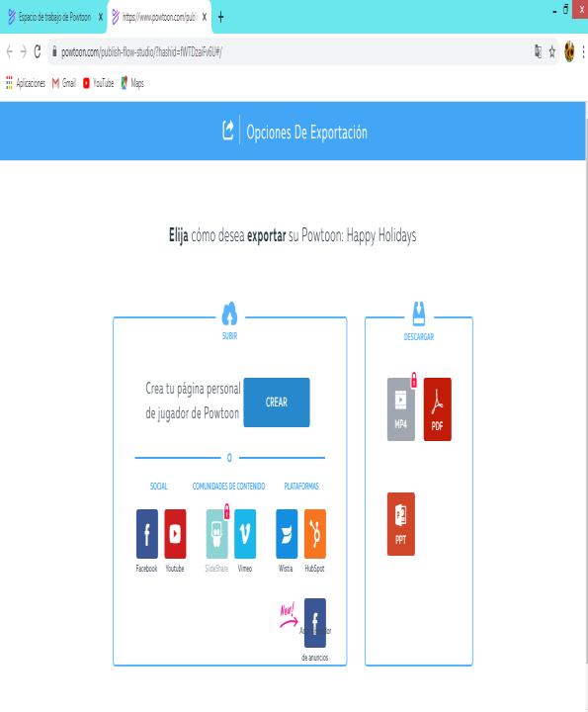Open Chrome three-dot menu

[583, 51]
